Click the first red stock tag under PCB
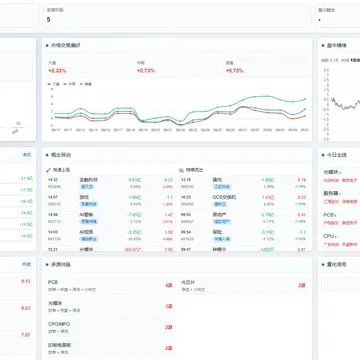360x360 pixels. point(331,223)
